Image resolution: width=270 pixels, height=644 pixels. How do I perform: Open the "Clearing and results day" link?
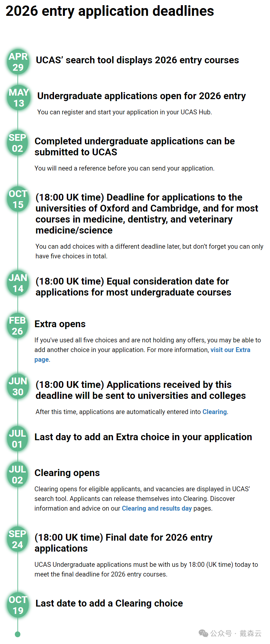[x=157, y=508]
